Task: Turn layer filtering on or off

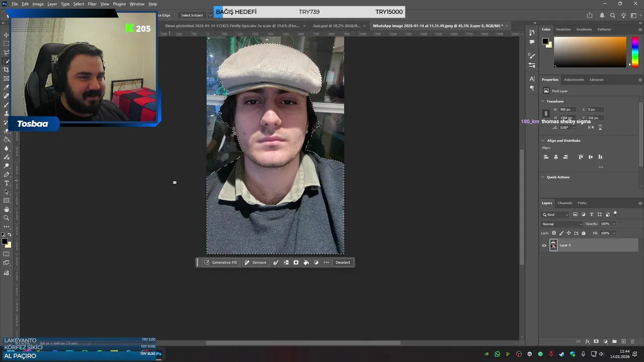Action: [x=615, y=214]
